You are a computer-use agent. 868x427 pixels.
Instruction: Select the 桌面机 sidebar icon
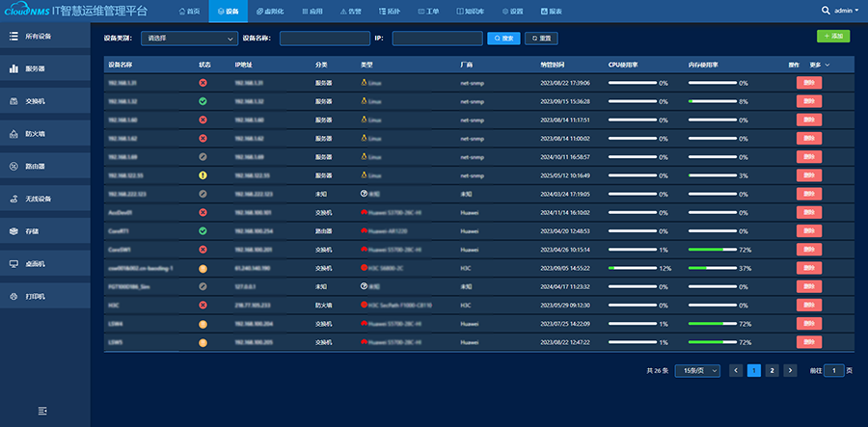click(x=14, y=264)
